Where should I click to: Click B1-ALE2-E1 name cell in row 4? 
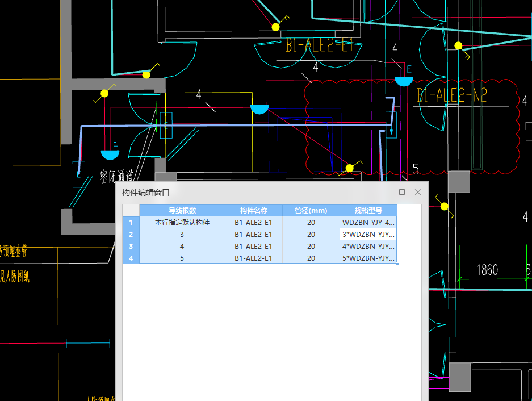(x=254, y=258)
